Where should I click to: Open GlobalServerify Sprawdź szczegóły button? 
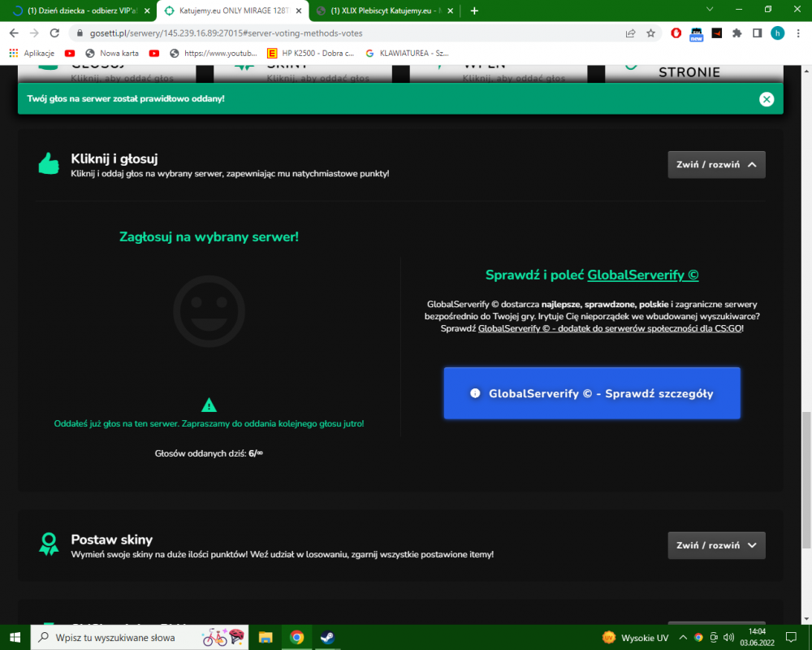click(x=592, y=393)
